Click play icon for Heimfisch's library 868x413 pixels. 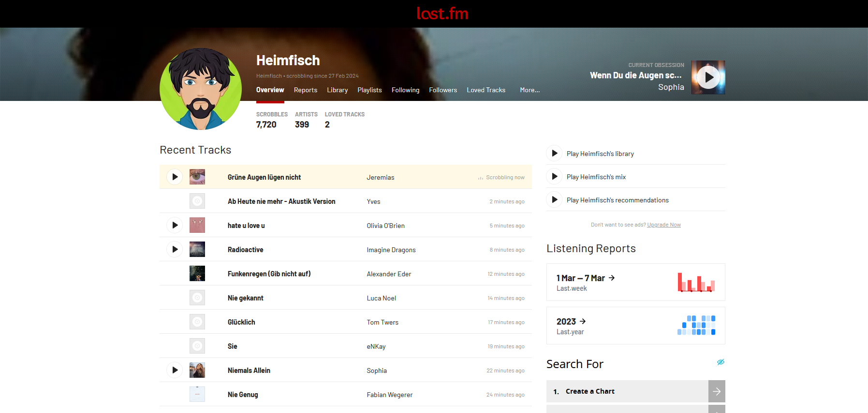554,153
